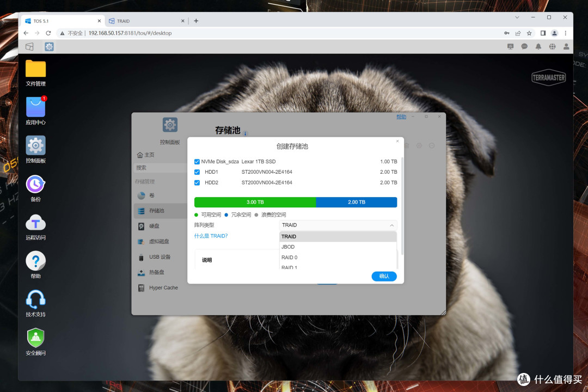Screen dimensions: 588x392
Task: Click the Lexar 1TB SSD model text
Action: pos(259,162)
